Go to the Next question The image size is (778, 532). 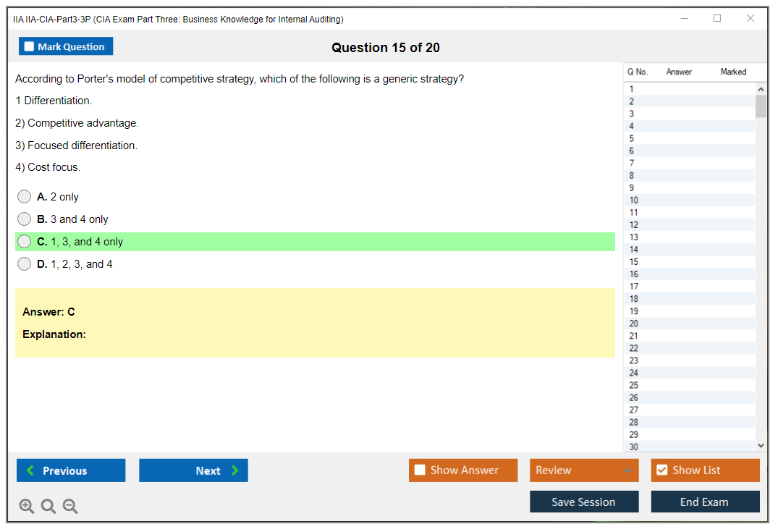193,470
